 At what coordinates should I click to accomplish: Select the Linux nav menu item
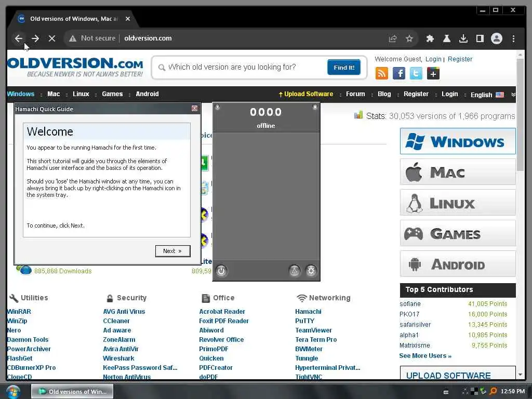point(81,94)
